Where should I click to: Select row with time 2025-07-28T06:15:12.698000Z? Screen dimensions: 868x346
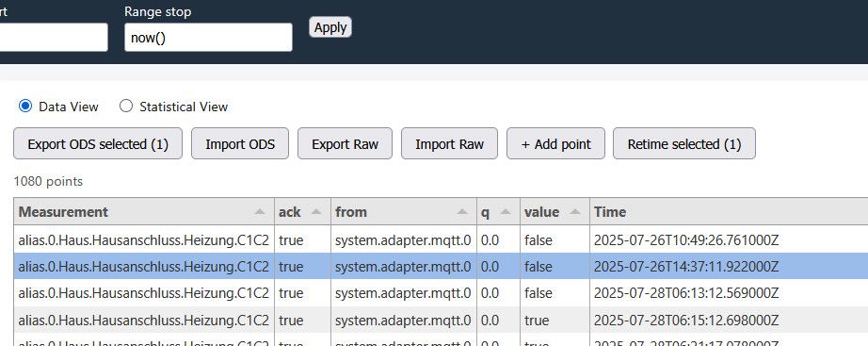pyautogui.click(x=441, y=320)
